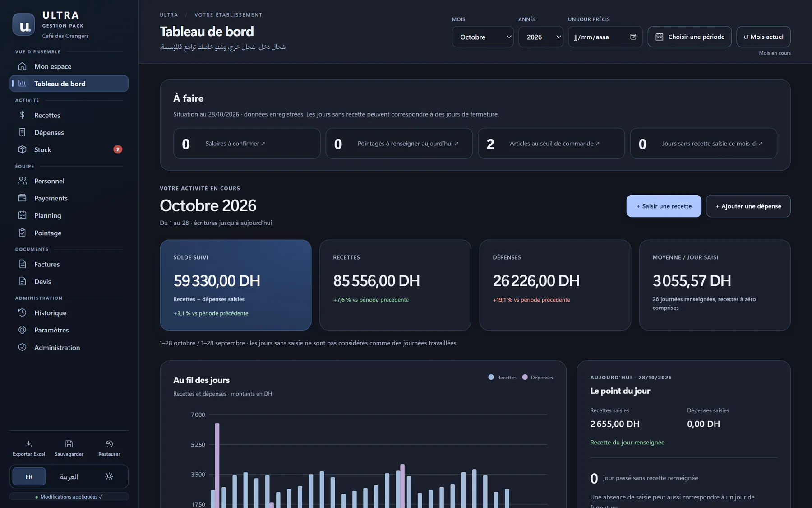812x508 pixels.
Task: Open the Mois dropdown showing Octobre
Action: (483, 37)
